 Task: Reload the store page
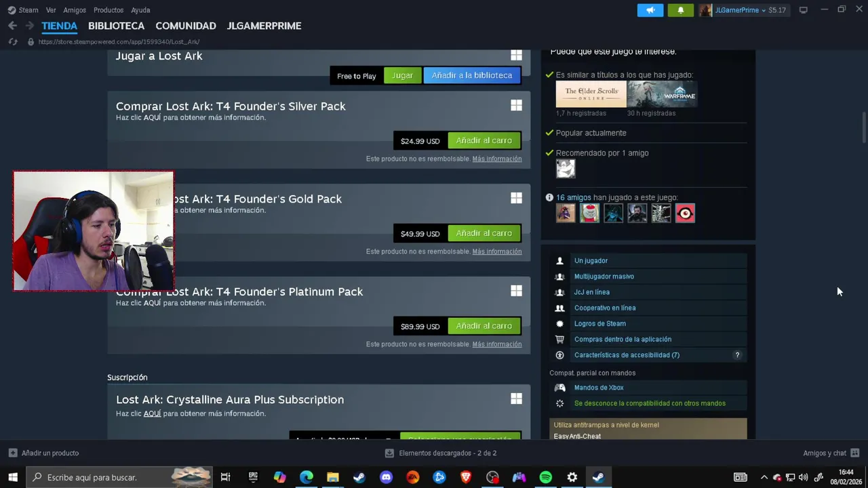(x=13, y=42)
